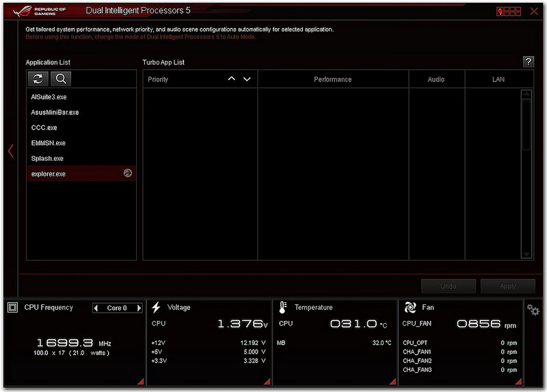The height and width of the screenshot is (392, 547).
Task: Click the CHA_FAN1 fan row
Action: [459, 352]
